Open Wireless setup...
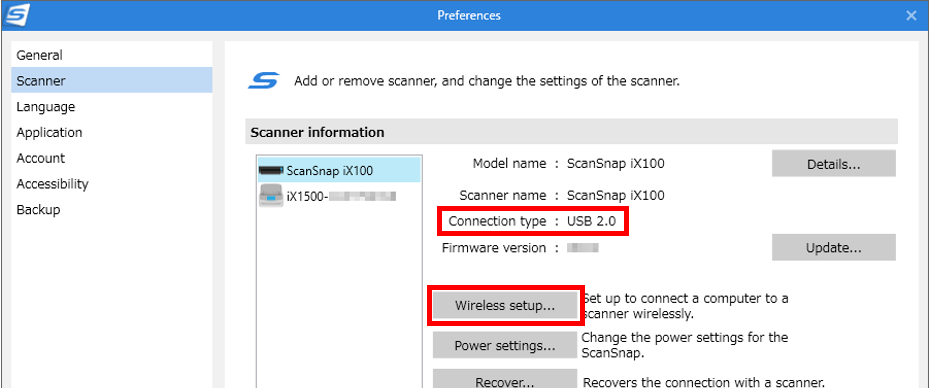 click(x=505, y=306)
